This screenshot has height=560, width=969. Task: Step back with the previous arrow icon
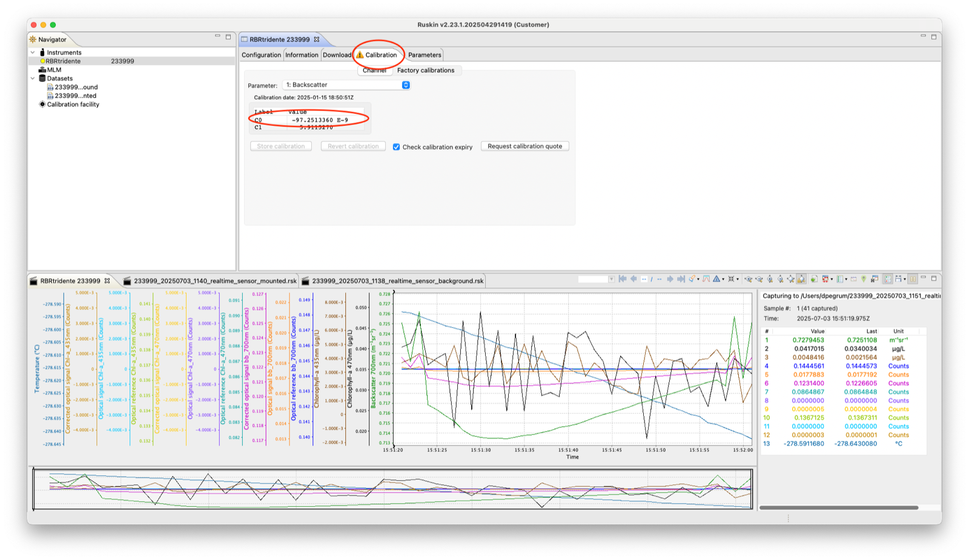click(x=633, y=279)
